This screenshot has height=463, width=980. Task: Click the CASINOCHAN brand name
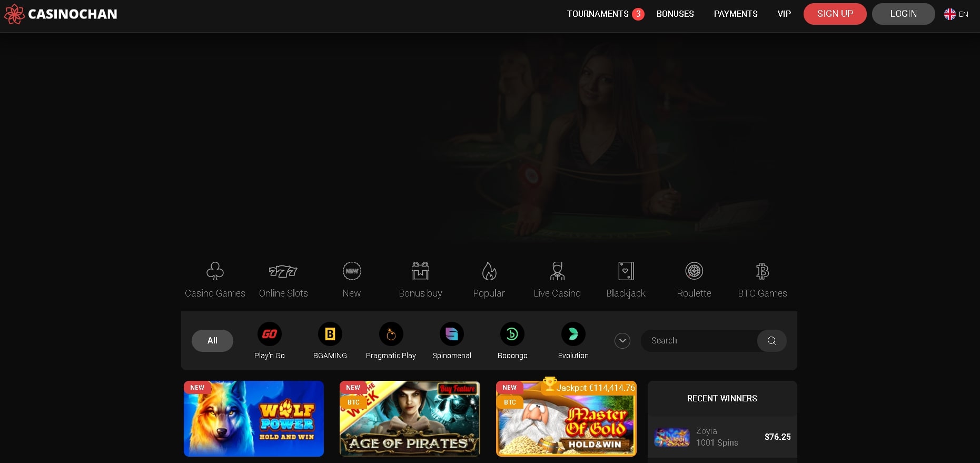pos(73,14)
